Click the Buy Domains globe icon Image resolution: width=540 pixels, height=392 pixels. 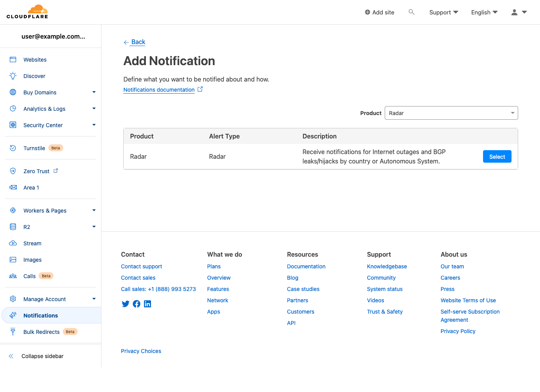click(x=13, y=92)
